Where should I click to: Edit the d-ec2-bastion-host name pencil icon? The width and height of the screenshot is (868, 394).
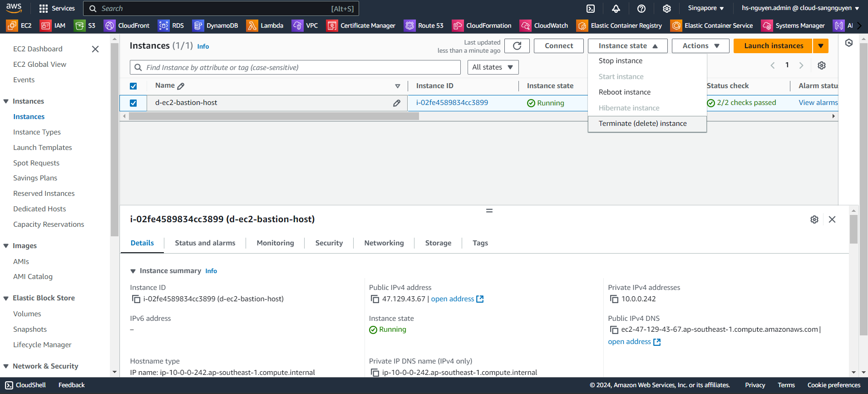[397, 103]
